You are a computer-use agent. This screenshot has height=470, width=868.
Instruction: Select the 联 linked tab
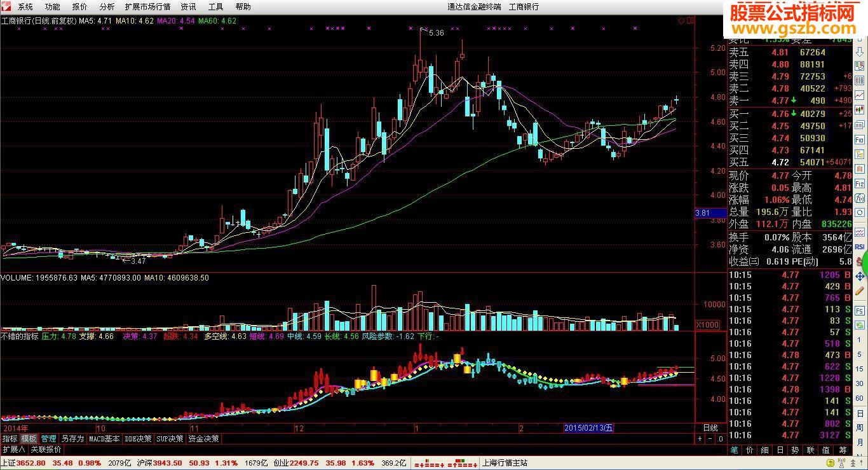pos(810,450)
